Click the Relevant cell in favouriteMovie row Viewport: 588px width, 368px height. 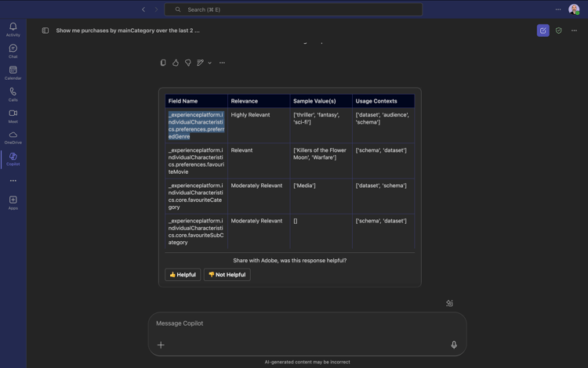coord(259,161)
